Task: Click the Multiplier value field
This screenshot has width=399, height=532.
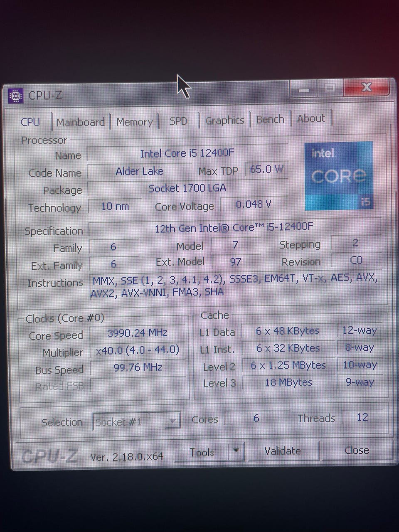Action: pyautogui.click(x=138, y=350)
